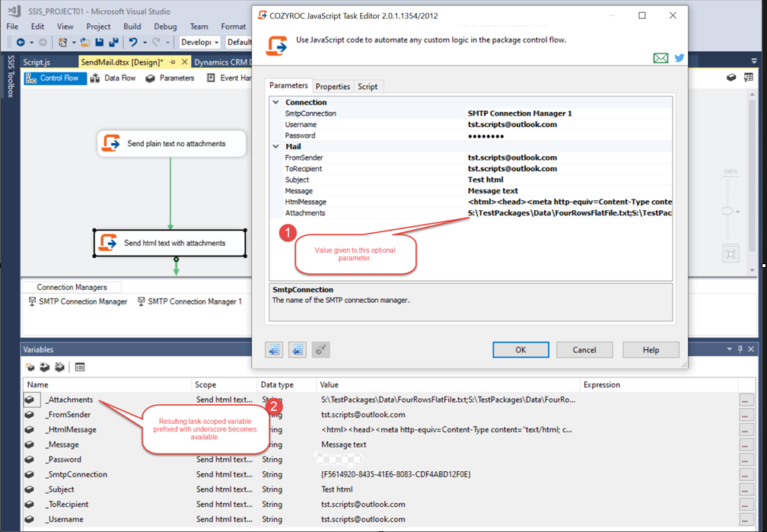Click the Variables box icon at designer top right

(731, 78)
